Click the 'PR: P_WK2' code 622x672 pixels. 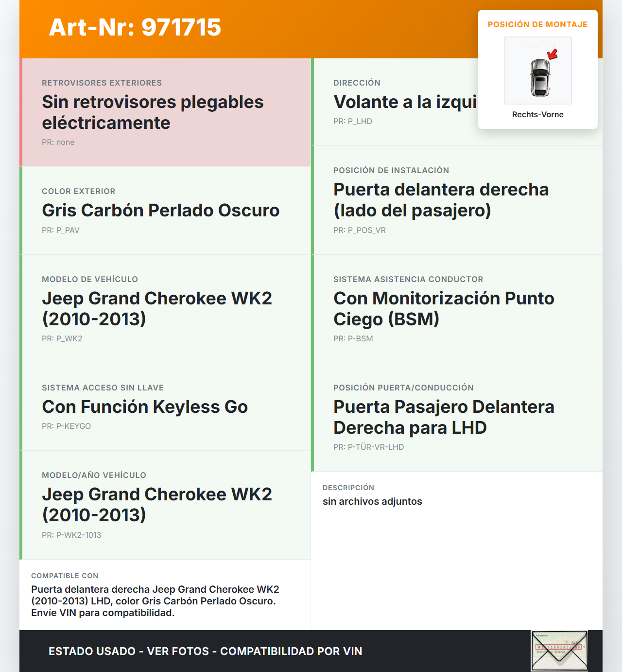pyautogui.click(x=62, y=338)
